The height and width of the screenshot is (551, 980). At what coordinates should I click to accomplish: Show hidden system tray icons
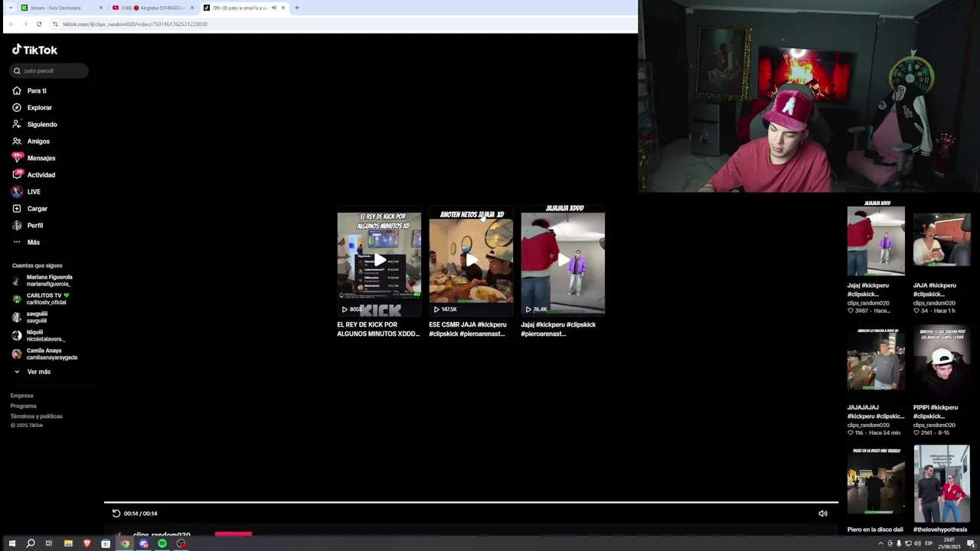pos(880,543)
